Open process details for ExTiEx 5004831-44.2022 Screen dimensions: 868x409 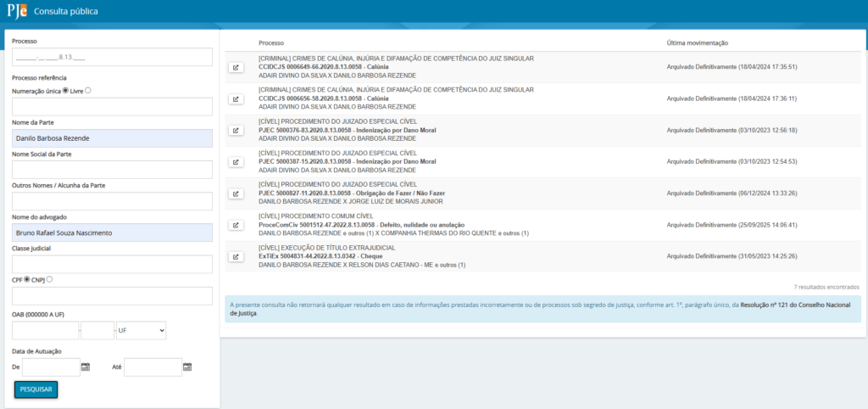click(236, 256)
